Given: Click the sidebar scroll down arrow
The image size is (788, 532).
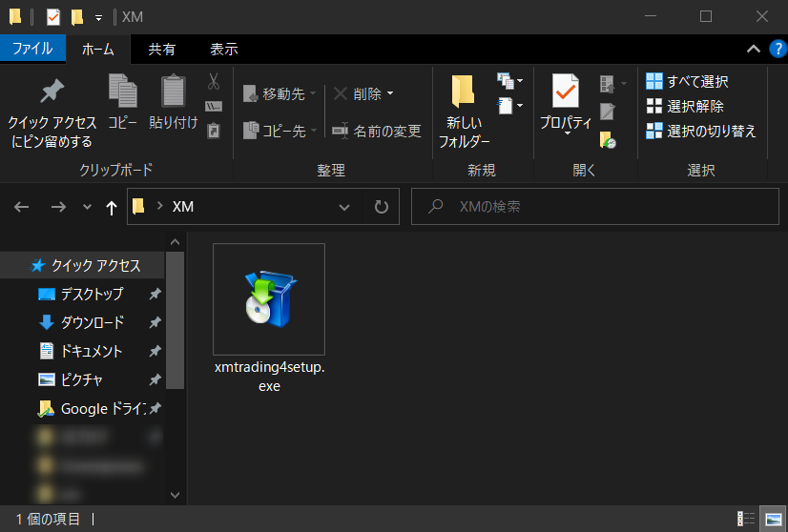Looking at the screenshot, I should coord(175,496).
